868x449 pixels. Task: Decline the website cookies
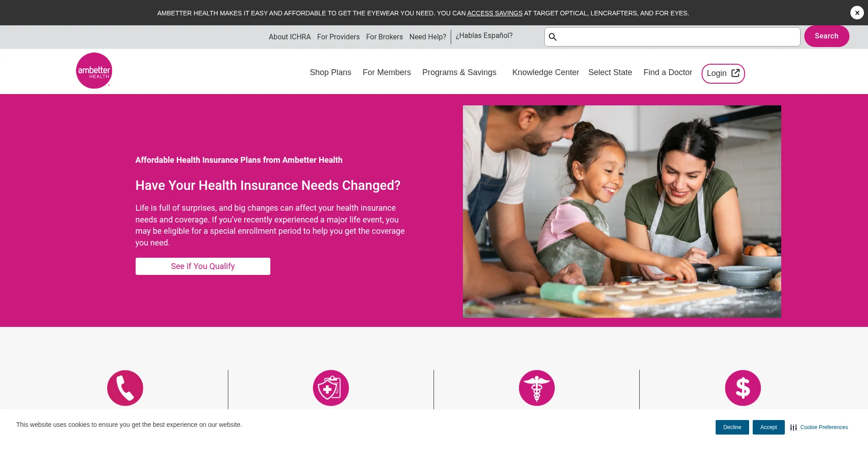pos(732,427)
